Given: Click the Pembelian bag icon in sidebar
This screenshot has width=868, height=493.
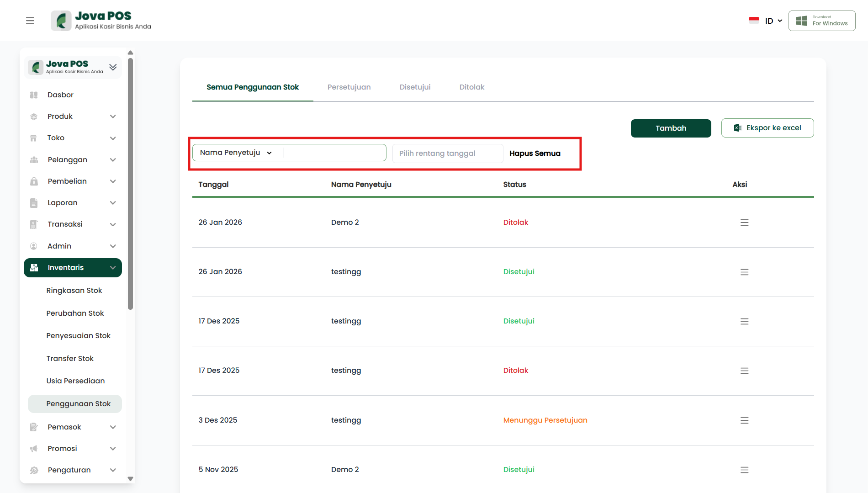Looking at the screenshot, I should (34, 181).
